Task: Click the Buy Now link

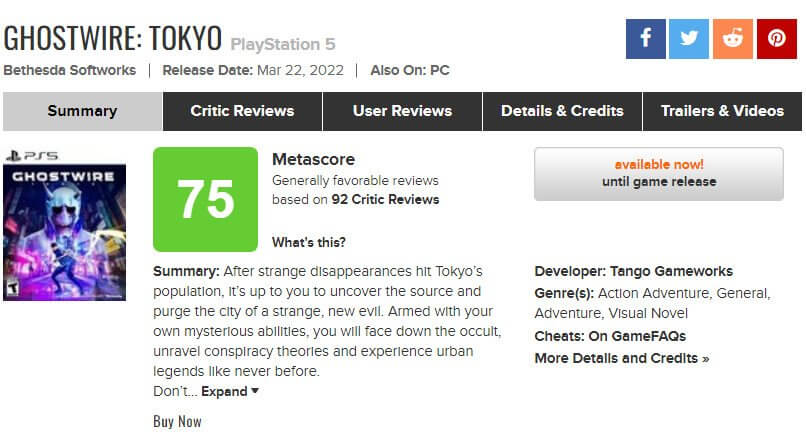Action: tap(177, 421)
